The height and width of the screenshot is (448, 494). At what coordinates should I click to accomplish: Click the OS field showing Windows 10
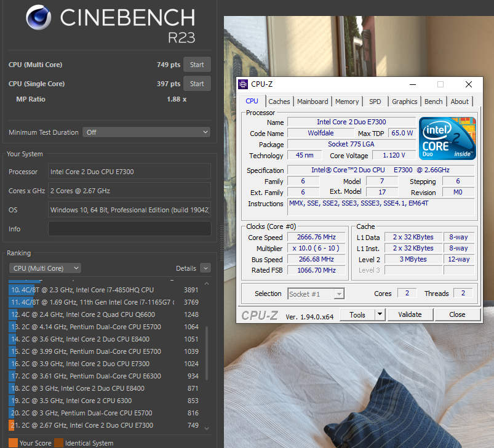point(129,210)
